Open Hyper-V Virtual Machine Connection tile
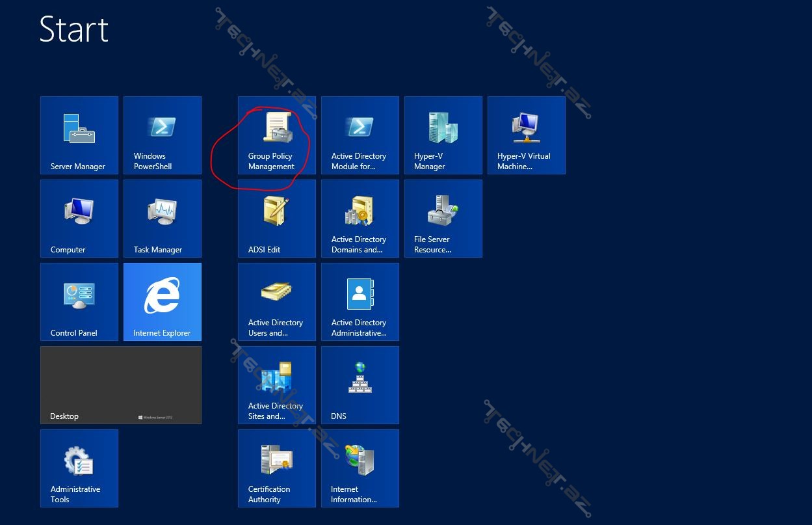 coord(527,135)
